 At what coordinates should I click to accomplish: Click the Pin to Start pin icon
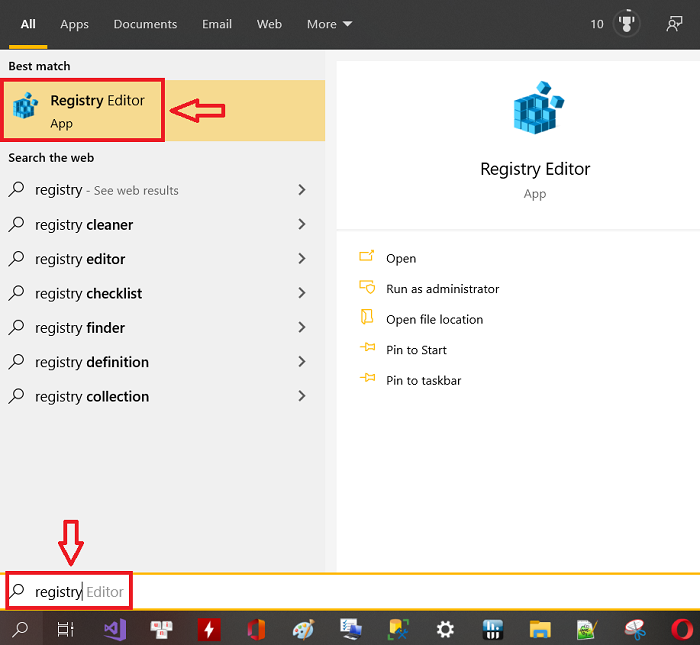click(x=367, y=347)
